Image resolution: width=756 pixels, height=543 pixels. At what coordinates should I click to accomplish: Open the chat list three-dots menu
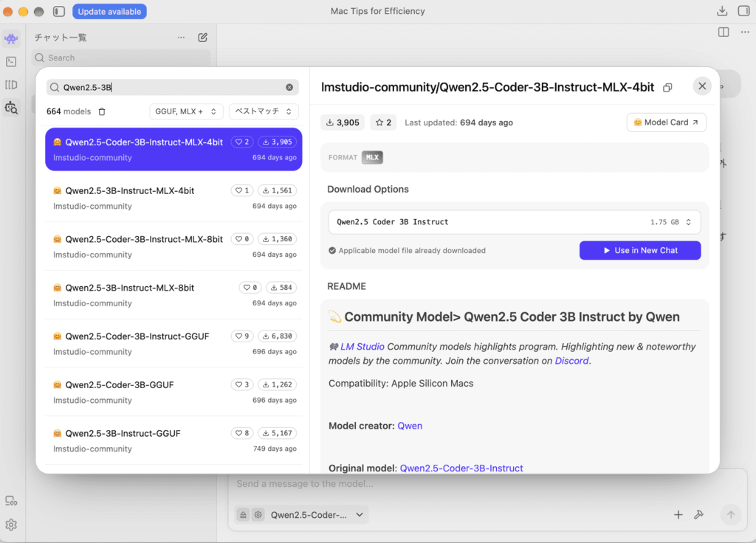[181, 38]
